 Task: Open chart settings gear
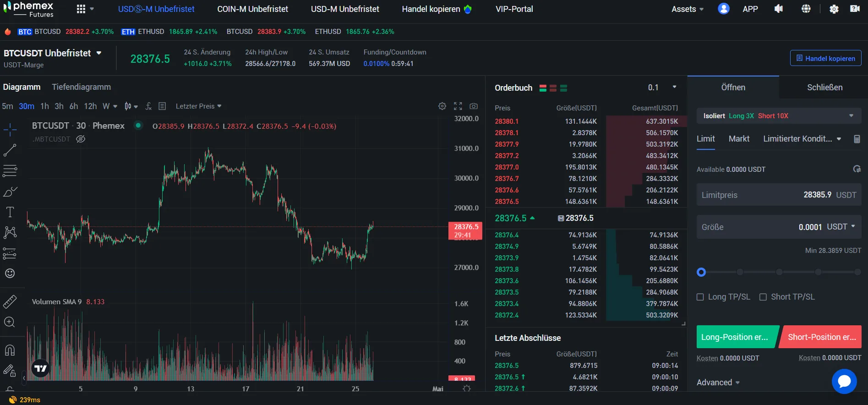tap(442, 106)
